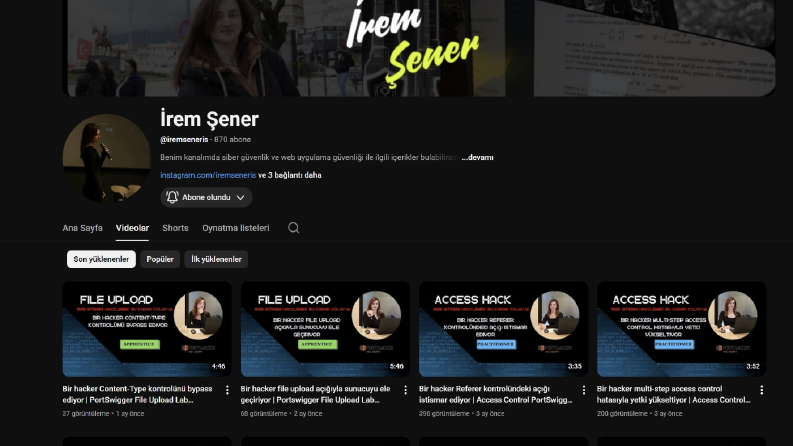Open the Shorts tab
Screen dimensions: 793x446
tap(175, 228)
